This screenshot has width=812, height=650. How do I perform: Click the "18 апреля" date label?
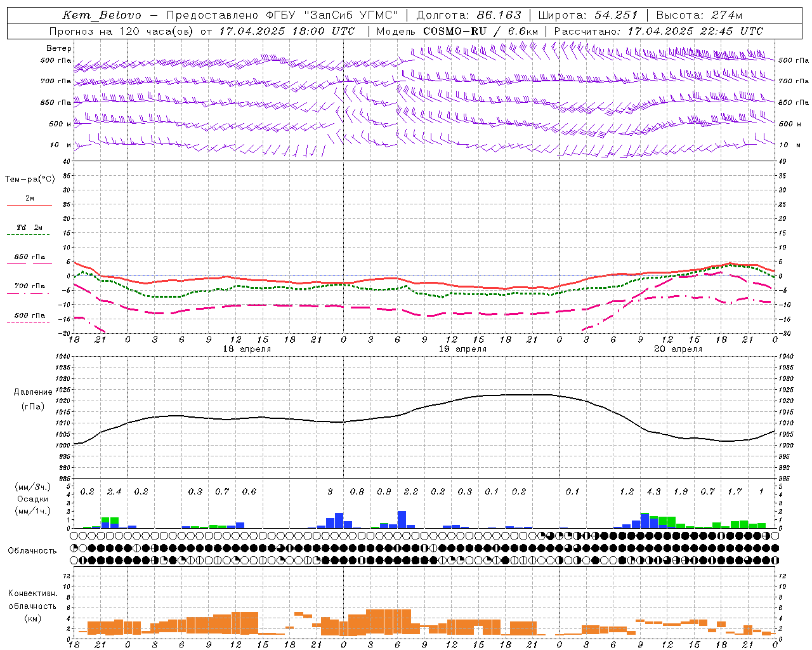tap(247, 349)
